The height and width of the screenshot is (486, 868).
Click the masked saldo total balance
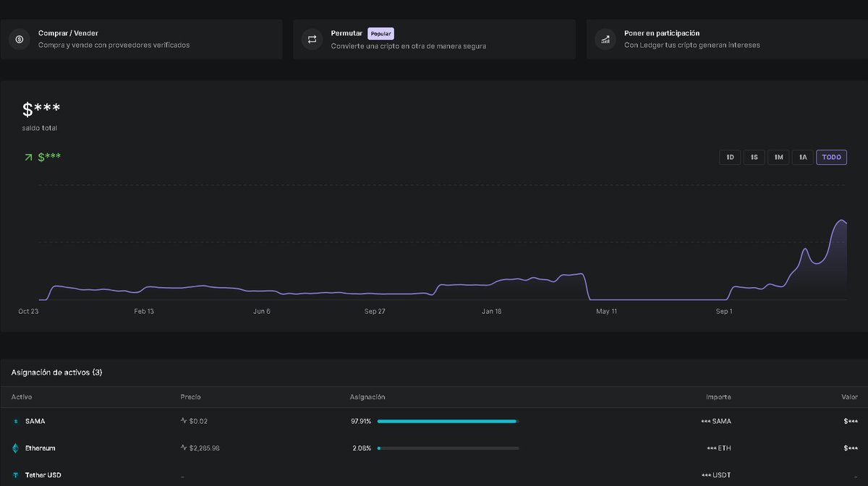tap(41, 109)
